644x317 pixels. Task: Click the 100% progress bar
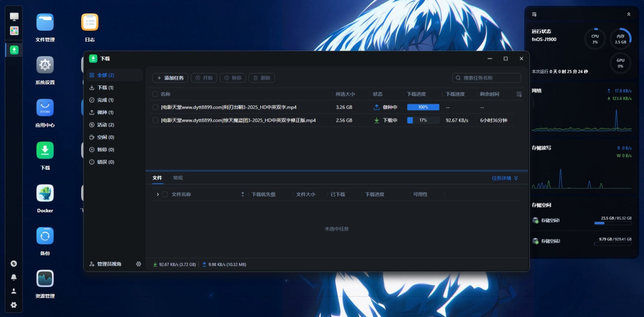(x=423, y=107)
